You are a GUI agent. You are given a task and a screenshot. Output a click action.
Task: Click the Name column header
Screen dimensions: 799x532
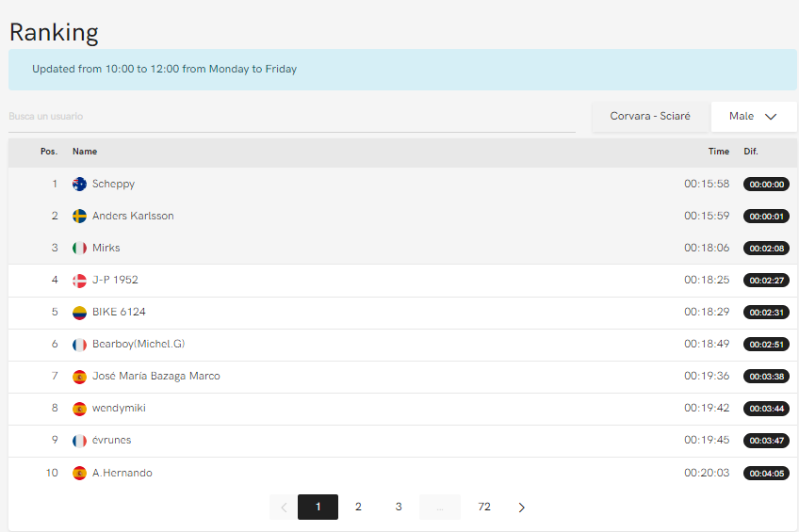pyautogui.click(x=85, y=152)
